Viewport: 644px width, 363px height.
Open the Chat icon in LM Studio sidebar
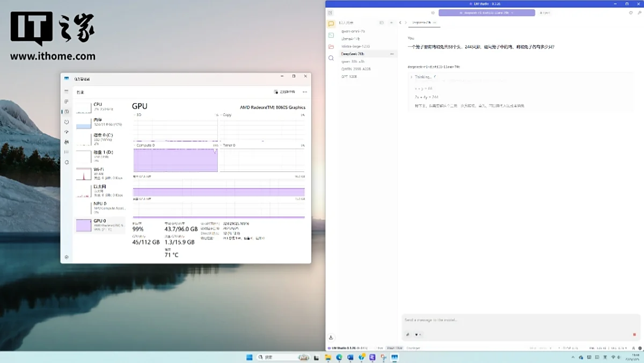click(x=331, y=24)
